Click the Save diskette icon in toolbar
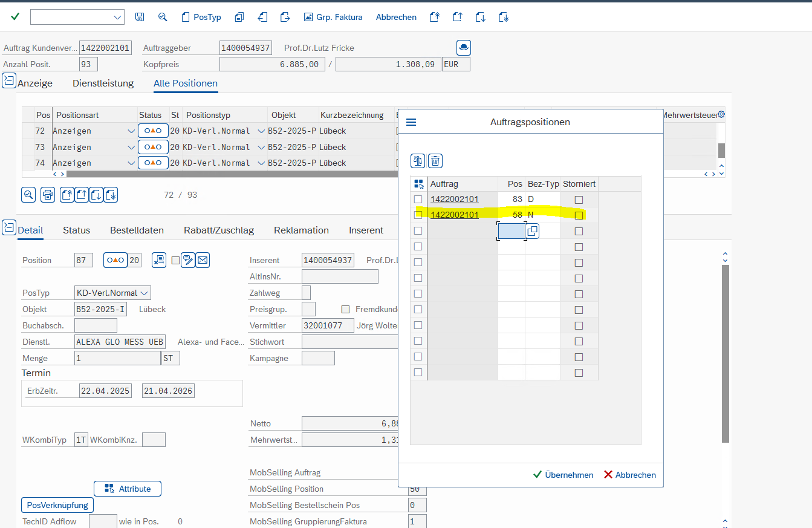This screenshot has width=812, height=528. 140,17
